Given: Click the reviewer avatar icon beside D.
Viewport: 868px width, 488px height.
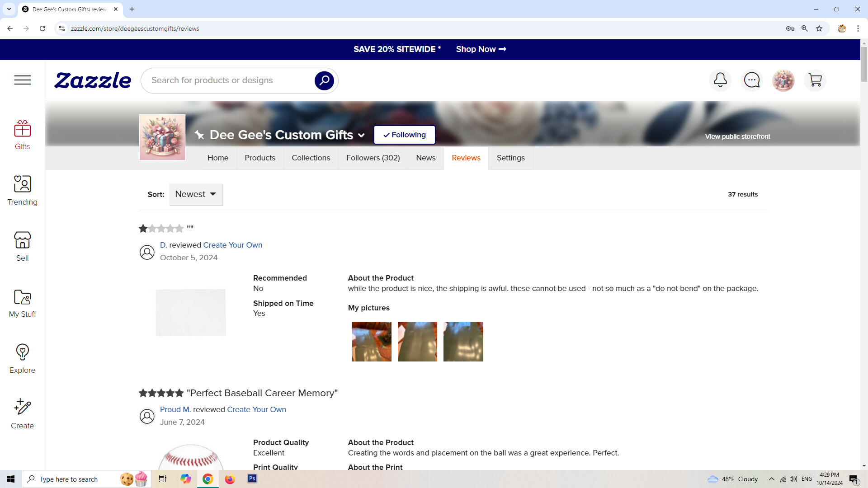Looking at the screenshot, I should coord(147,252).
